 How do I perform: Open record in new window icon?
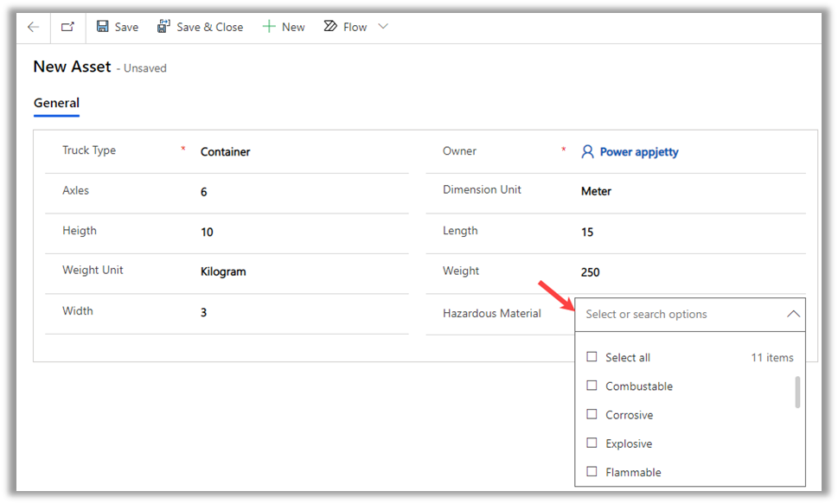pyautogui.click(x=67, y=27)
